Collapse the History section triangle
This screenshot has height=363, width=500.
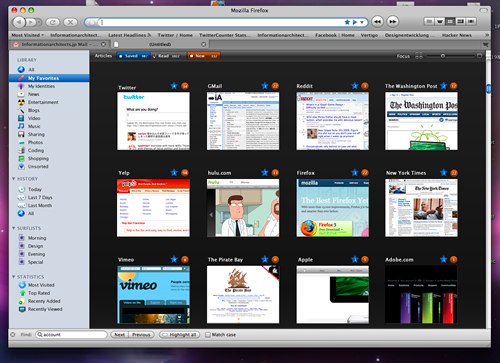(x=14, y=179)
